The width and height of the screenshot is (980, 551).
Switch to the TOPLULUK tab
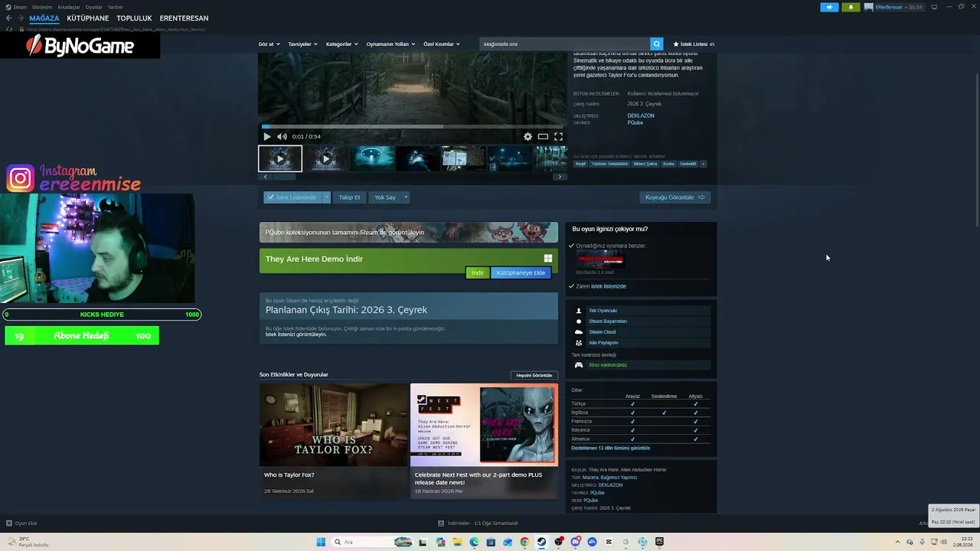pos(135,18)
